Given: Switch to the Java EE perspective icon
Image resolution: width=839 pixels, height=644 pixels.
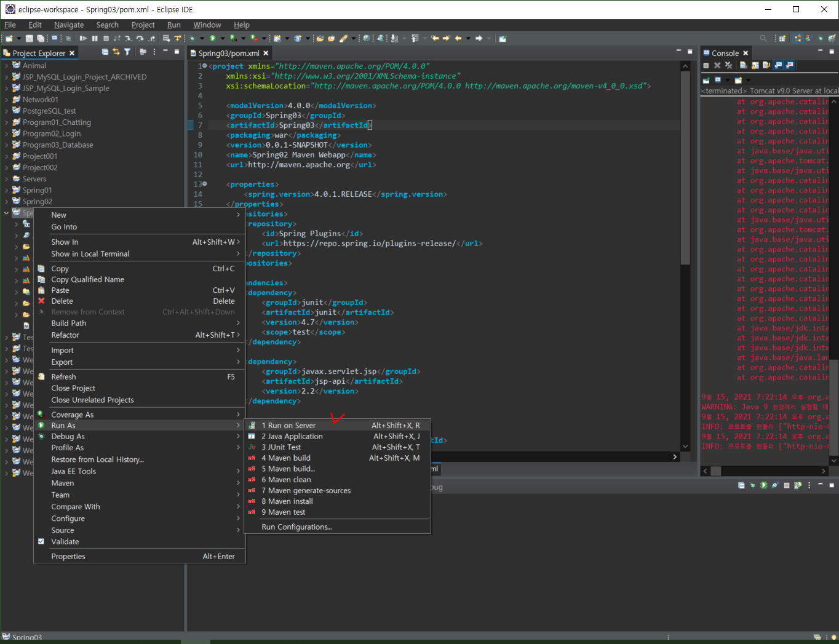Looking at the screenshot, I should pos(798,38).
